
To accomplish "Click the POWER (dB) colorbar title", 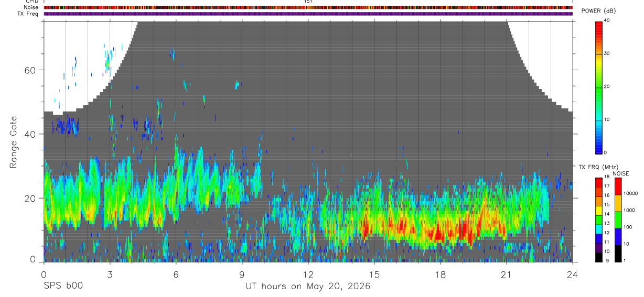I will (598, 11).
